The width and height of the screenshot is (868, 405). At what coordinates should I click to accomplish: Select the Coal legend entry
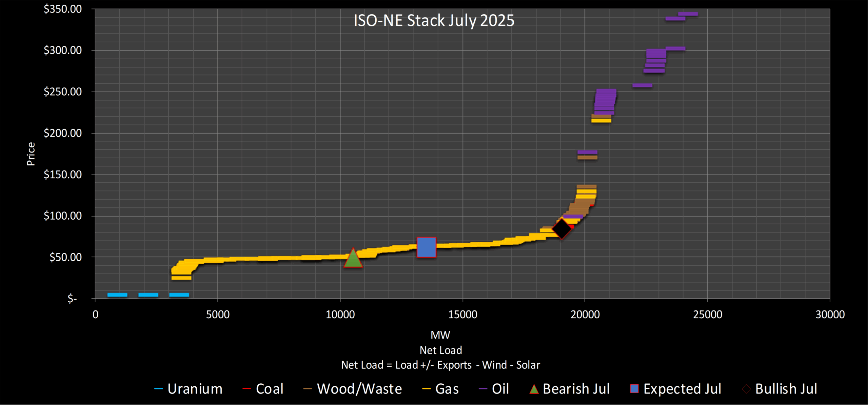(269, 389)
